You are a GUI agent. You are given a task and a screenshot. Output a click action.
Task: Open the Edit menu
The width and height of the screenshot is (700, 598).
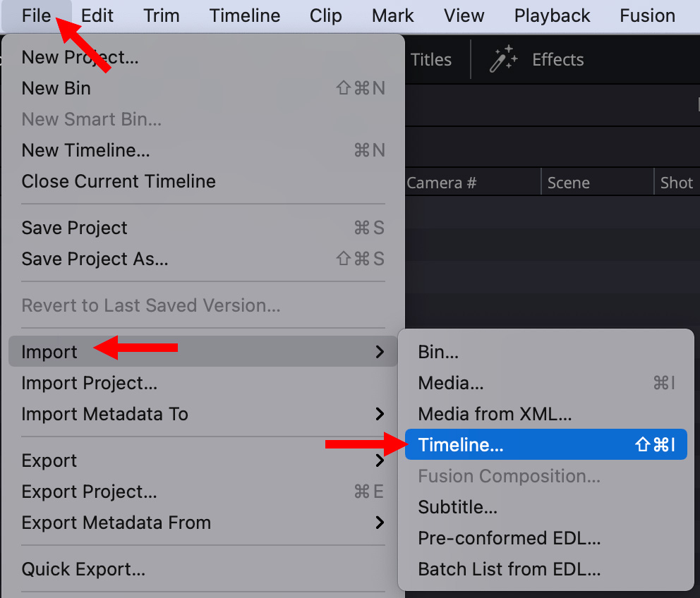point(97,16)
